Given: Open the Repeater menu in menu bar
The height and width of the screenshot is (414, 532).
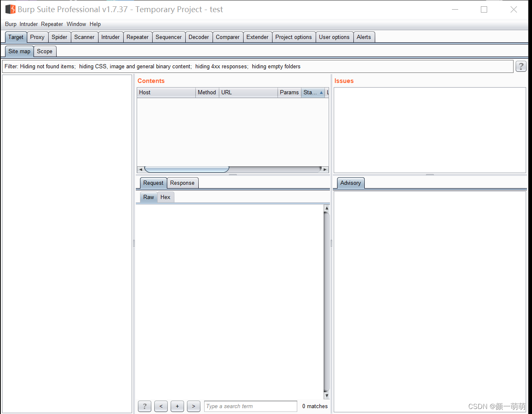Looking at the screenshot, I should pos(52,24).
